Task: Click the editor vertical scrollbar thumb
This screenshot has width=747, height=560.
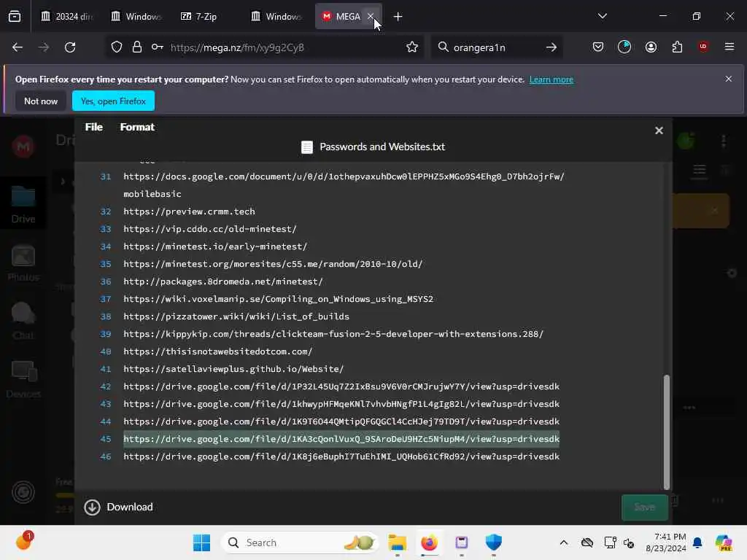Action: pyautogui.click(x=667, y=432)
